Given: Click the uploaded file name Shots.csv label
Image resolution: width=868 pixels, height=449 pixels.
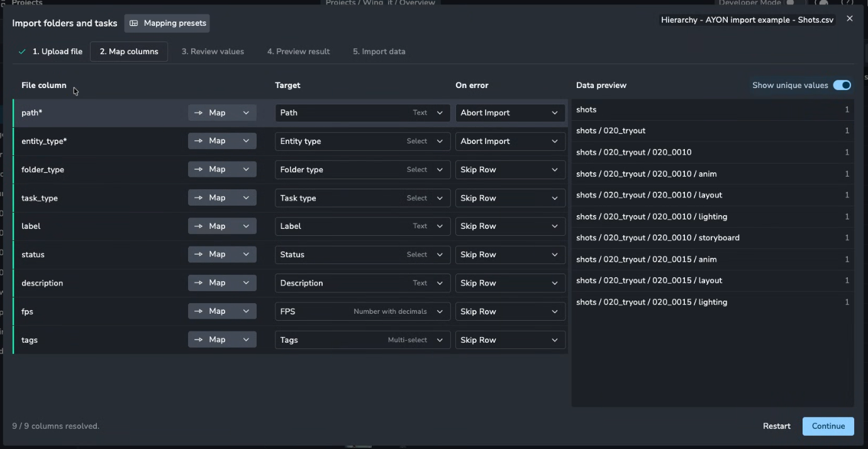Looking at the screenshot, I should tap(747, 20).
